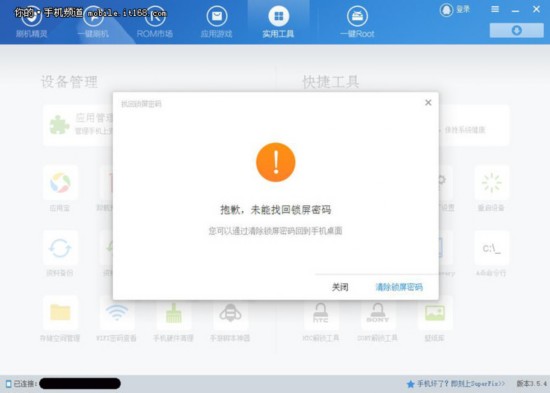550x393 pixels.
Task: Click 清除锁屏密码 link in dialog
Action: pyautogui.click(x=399, y=287)
